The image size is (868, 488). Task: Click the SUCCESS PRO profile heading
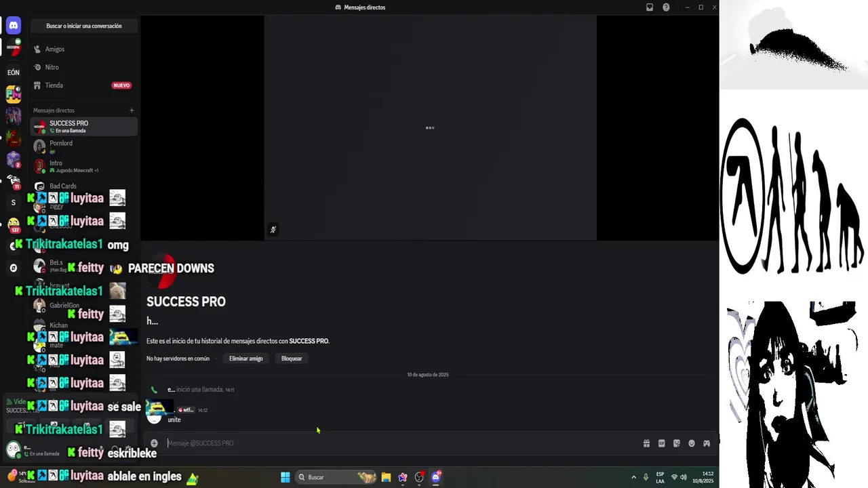[x=186, y=302]
